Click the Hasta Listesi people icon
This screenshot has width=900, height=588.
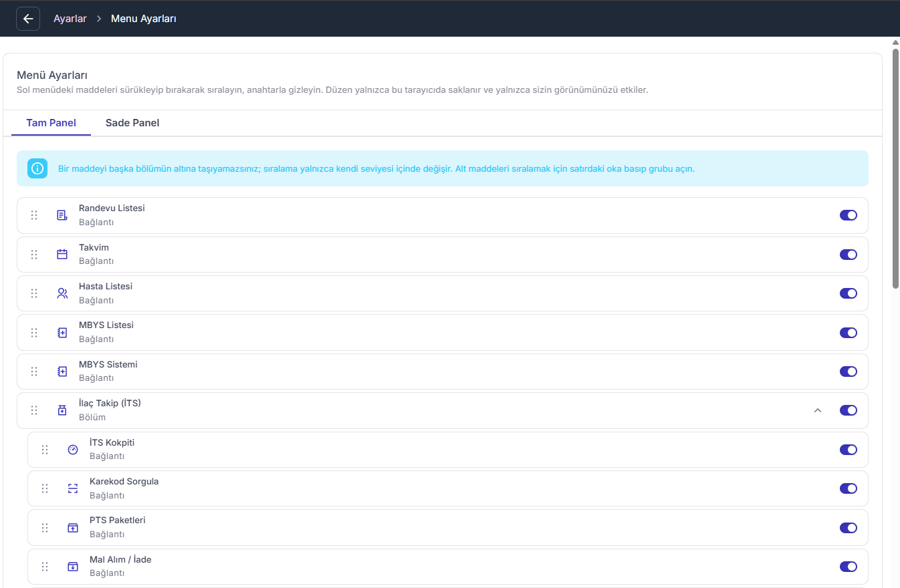(x=62, y=293)
